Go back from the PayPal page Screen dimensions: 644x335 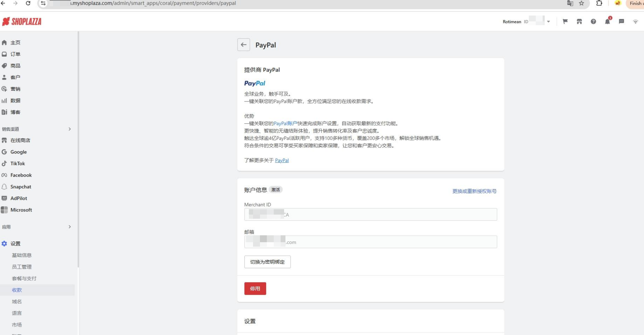243,45
